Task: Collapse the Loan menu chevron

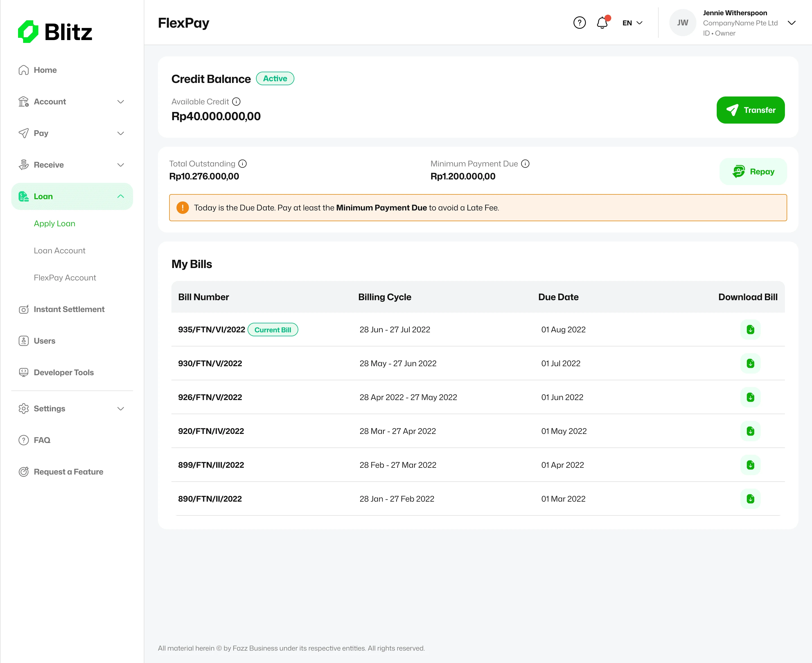Action: [x=121, y=196]
